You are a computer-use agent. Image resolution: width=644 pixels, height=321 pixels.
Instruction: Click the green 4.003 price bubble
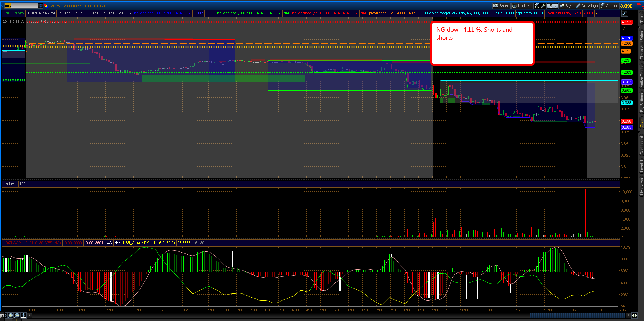click(x=627, y=72)
